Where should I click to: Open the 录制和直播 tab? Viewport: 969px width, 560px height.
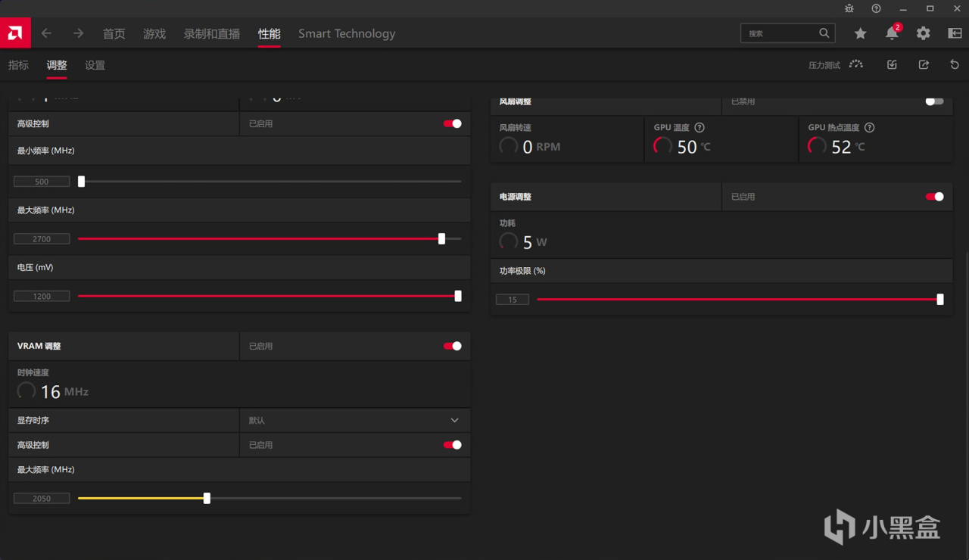(212, 33)
